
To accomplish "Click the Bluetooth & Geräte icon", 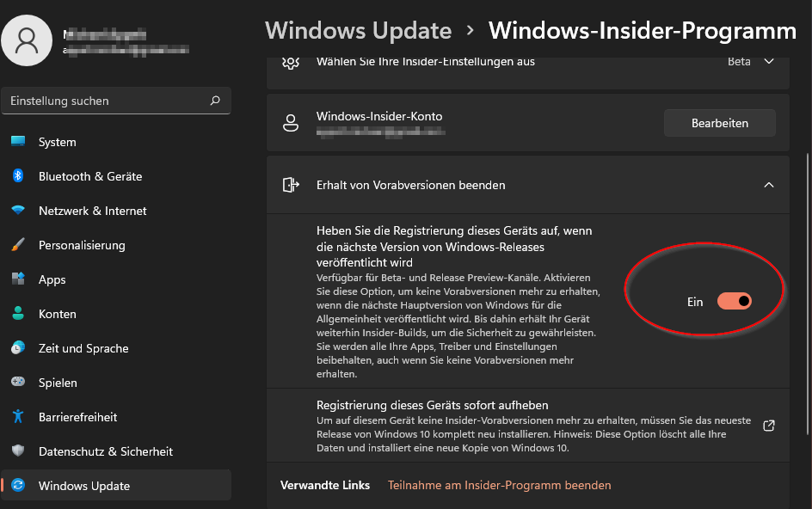I will pos(18,176).
